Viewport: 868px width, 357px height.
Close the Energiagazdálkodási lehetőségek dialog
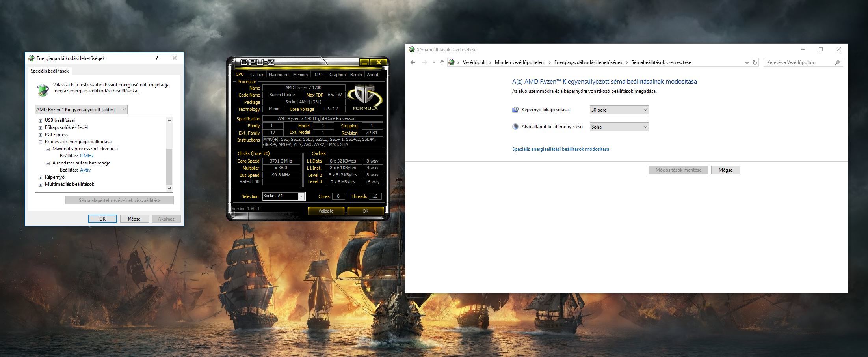175,58
